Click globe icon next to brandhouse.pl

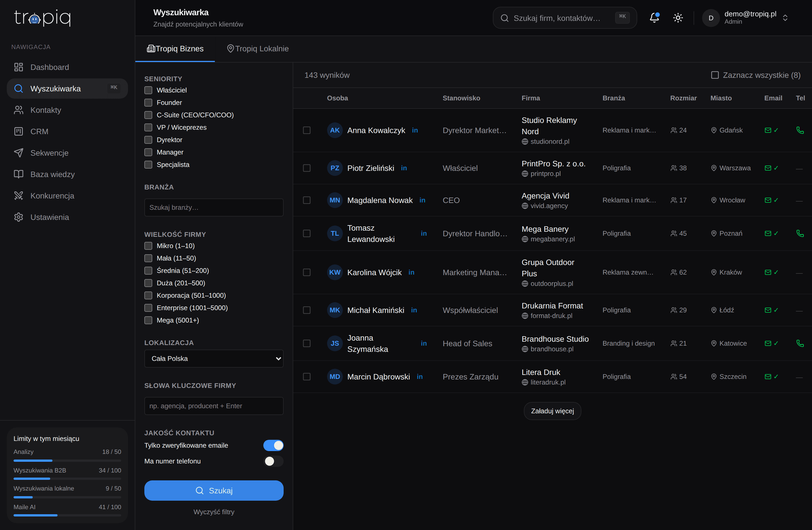(x=525, y=349)
